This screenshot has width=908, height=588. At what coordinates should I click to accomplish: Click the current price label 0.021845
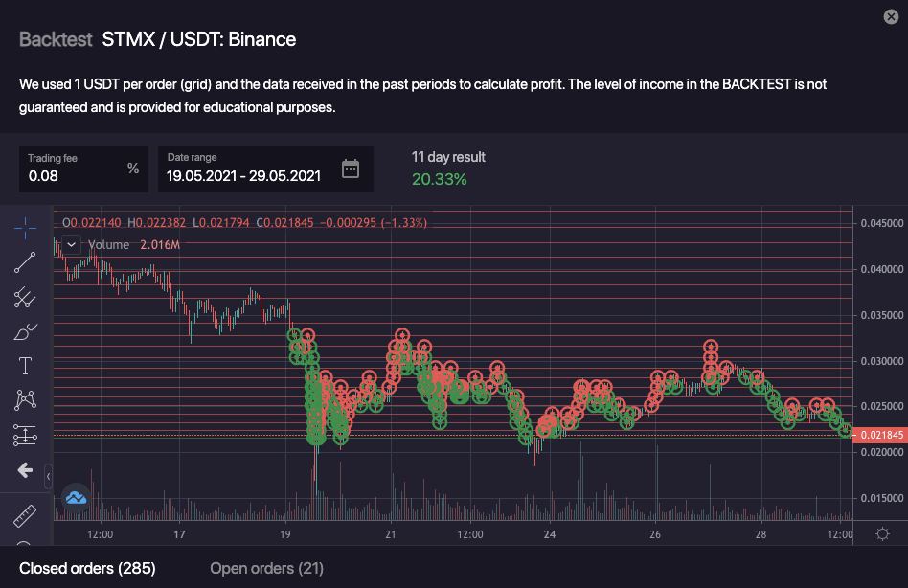click(x=880, y=435)
